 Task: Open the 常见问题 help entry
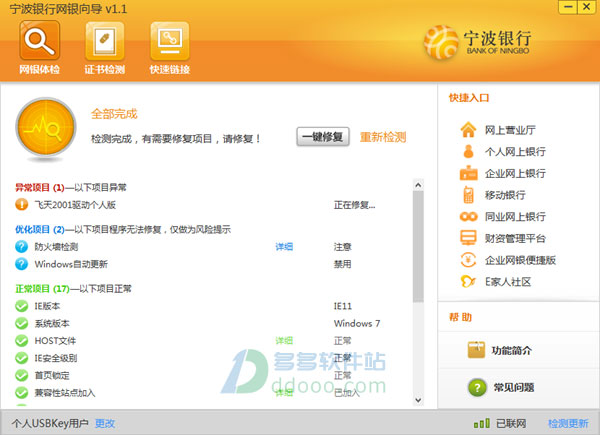pos(514,388)
